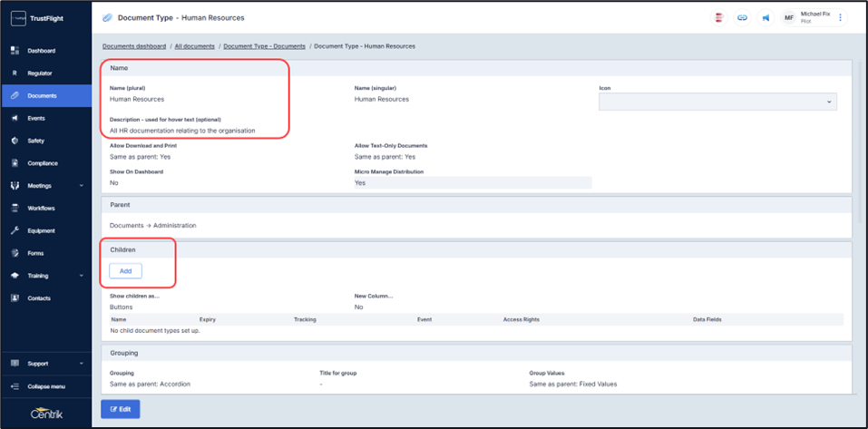Click the blue link chain icon in header
This screenshot has height=429, width=868.
[742, 18]
